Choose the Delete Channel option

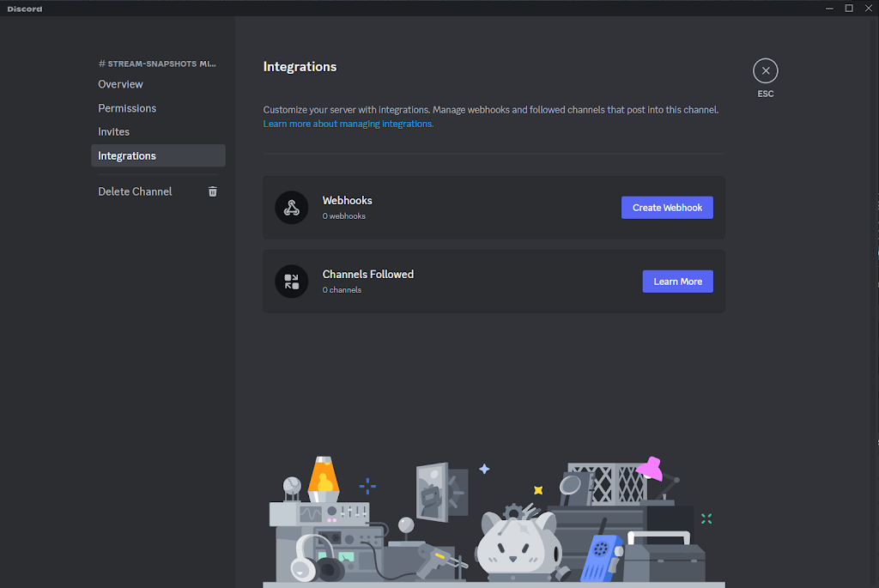coord(136,191)
